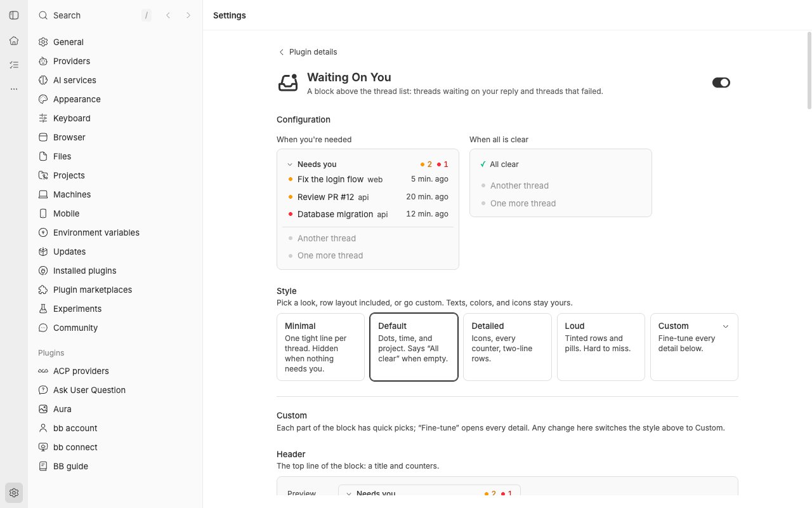The image size is (812, 508).
Task: Expand the Custom style chevron
Action: 726,326
